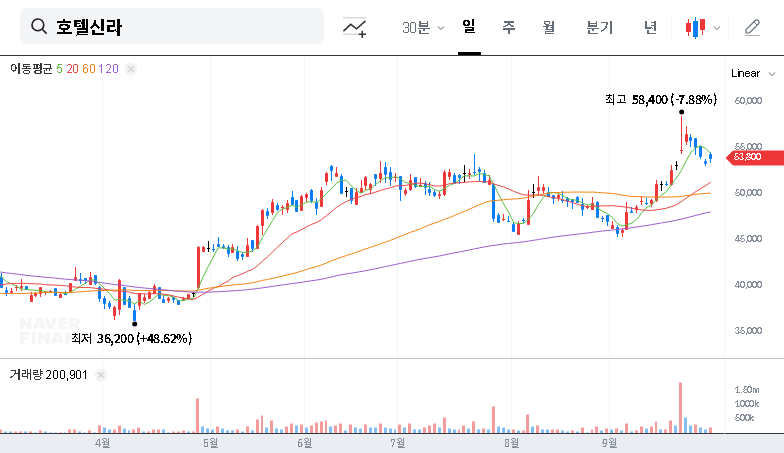The image size is (784, 453).
Task: Click the 50,000 price axis label
Action: (748, 192)
